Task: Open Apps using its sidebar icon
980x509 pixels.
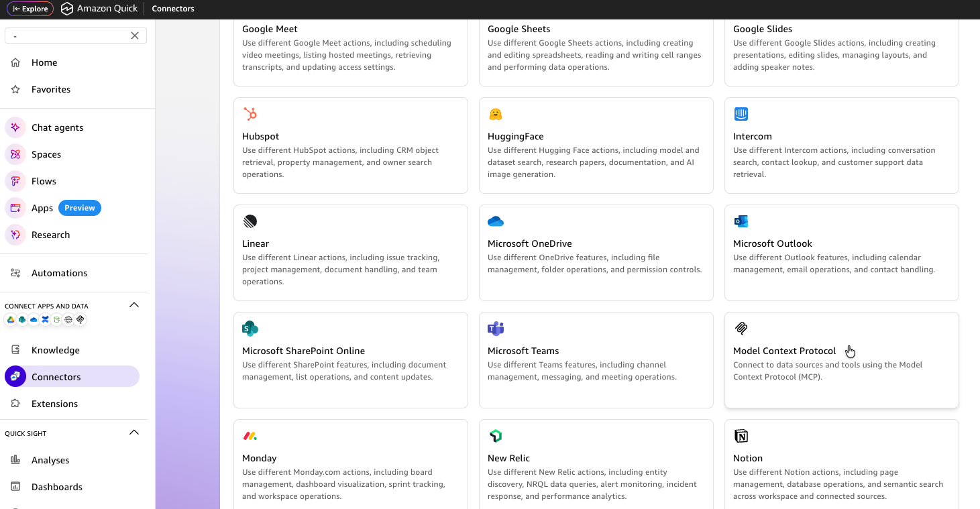Action: pos(15,208)
